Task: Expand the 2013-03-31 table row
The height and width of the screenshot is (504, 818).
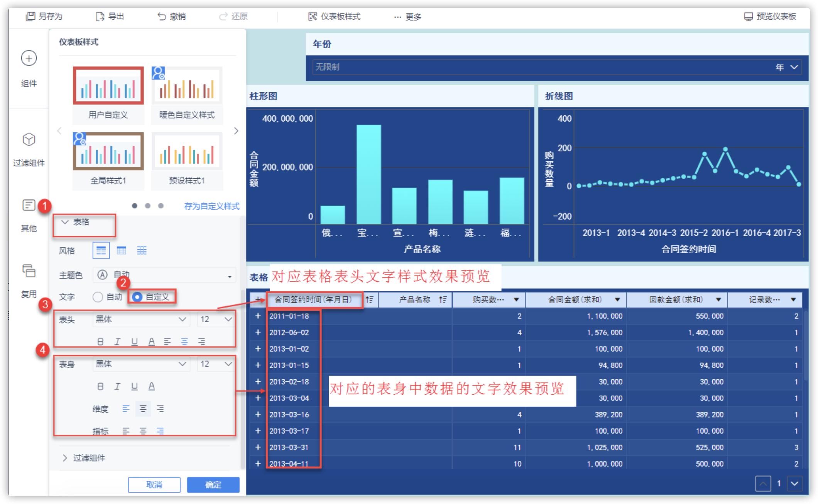Action: [x=258, y=447]
